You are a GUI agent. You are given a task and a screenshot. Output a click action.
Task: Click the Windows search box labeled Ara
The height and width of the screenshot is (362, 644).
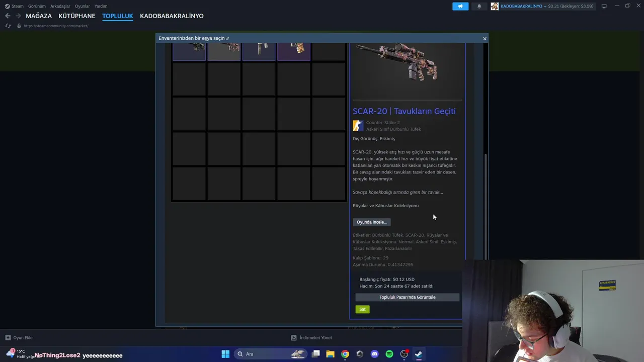(270, 354)
